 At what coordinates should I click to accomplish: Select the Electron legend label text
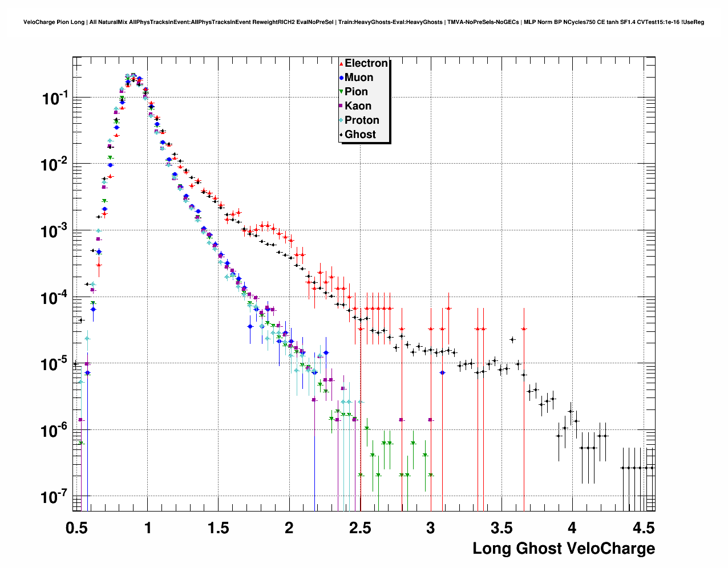pos(366,63)
